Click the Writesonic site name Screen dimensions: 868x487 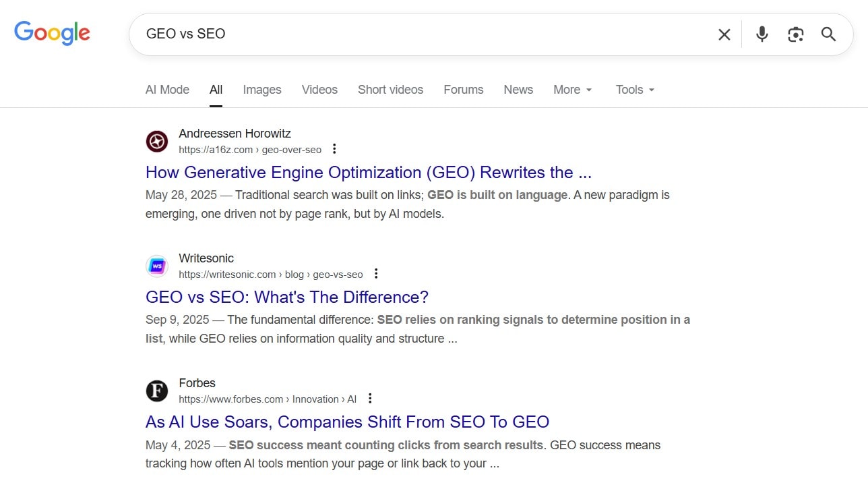click(x=206, y=258)
